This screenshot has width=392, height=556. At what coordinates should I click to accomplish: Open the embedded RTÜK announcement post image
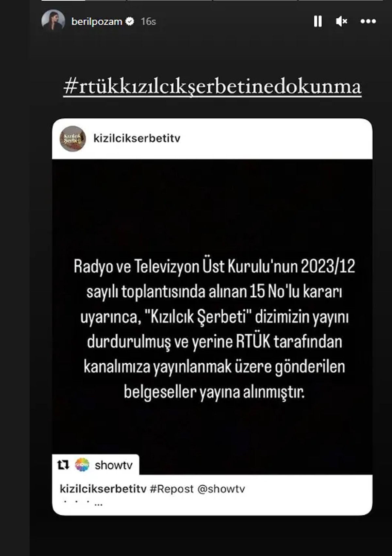(x=212, y=317)
